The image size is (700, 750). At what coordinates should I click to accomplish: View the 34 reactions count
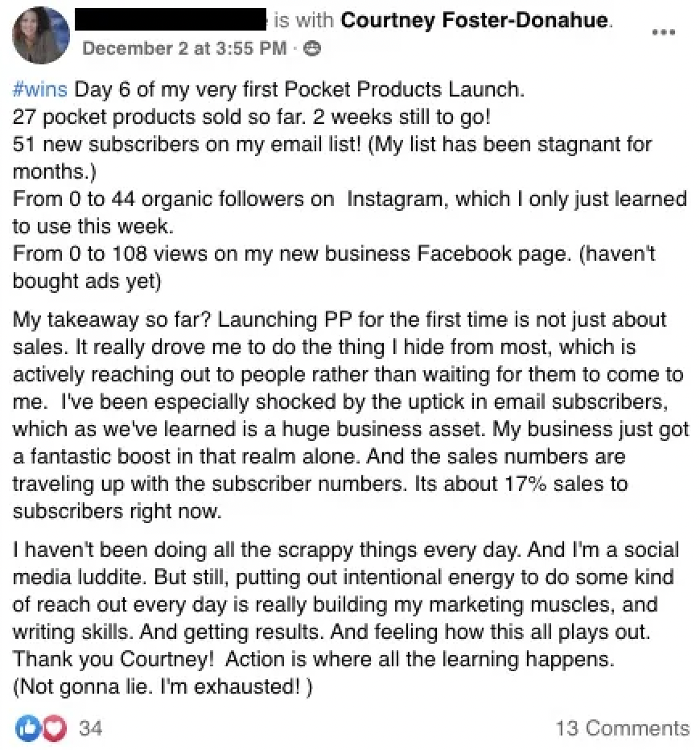pyautogui.click(x=91, y=728)
